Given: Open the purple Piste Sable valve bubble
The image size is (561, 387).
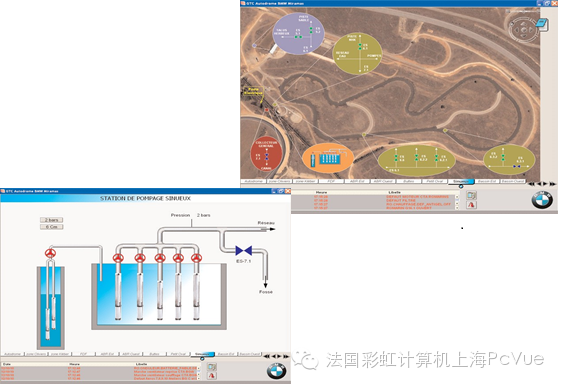Looking at the screenshot, I should click(298, 33).
